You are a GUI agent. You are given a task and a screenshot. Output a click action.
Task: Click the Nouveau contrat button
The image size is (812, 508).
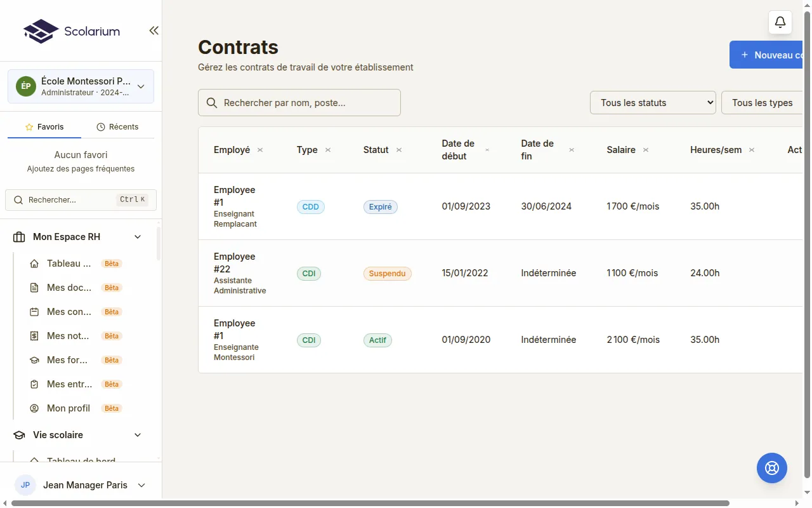(x=766, y=55)
